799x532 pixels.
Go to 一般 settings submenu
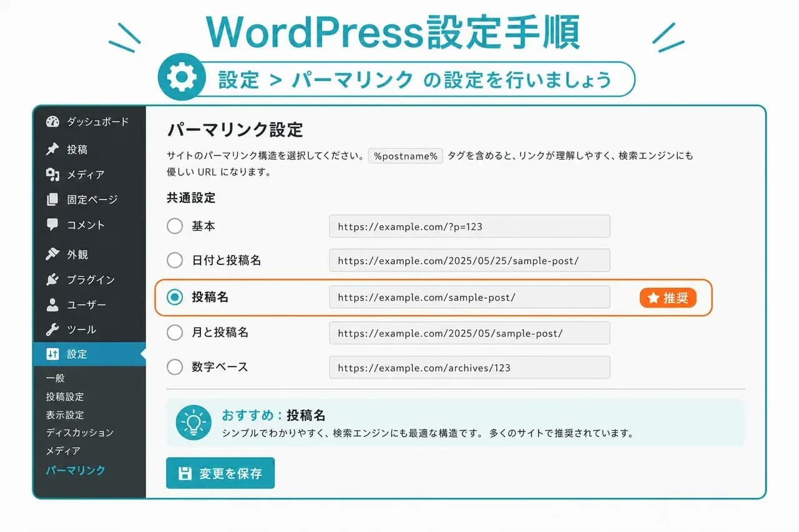point(55,378)
